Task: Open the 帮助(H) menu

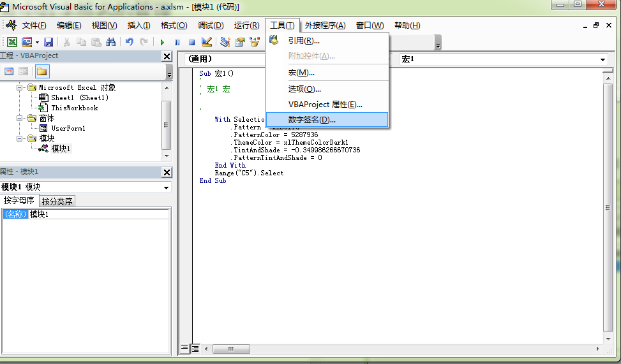Action: [407, 25]
